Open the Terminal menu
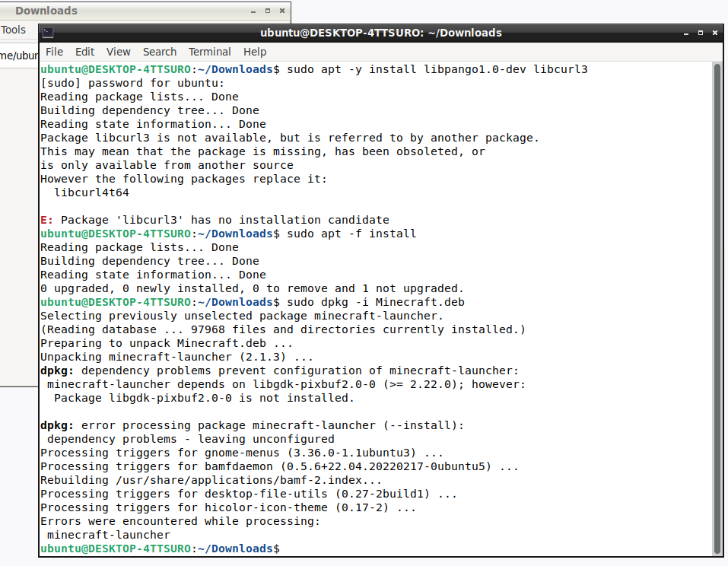This screenshot has height=566, width=728. tap(209, 52)
